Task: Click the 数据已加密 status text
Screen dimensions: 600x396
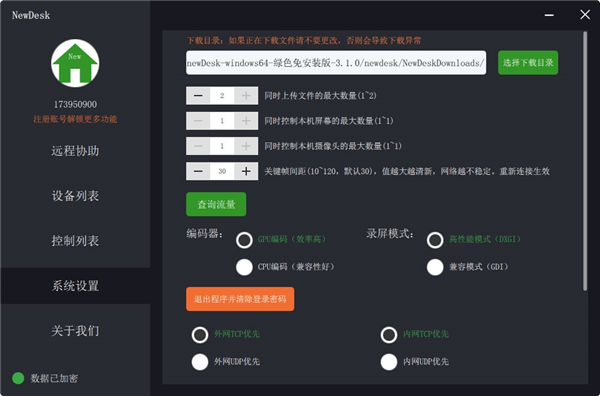Action: 54,378
